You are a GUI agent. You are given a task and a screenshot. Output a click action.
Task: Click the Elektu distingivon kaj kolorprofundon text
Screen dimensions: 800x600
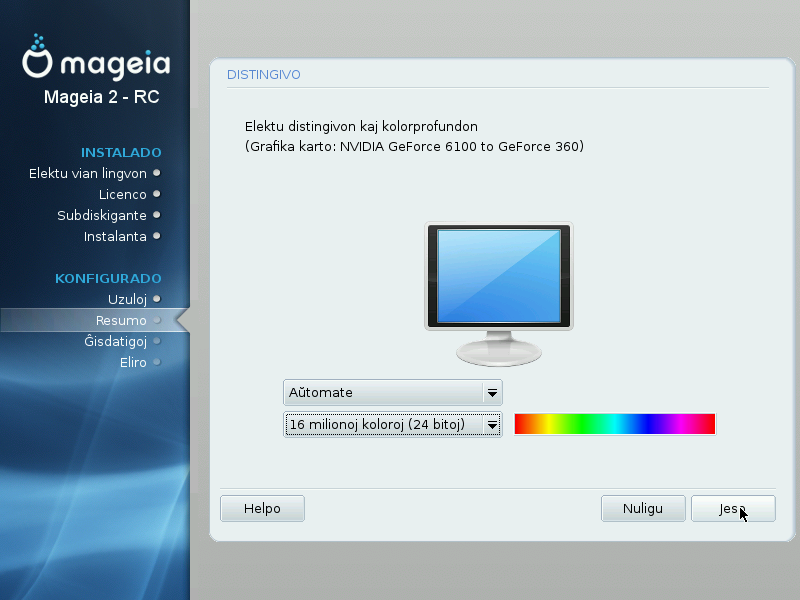pos(361,127)
